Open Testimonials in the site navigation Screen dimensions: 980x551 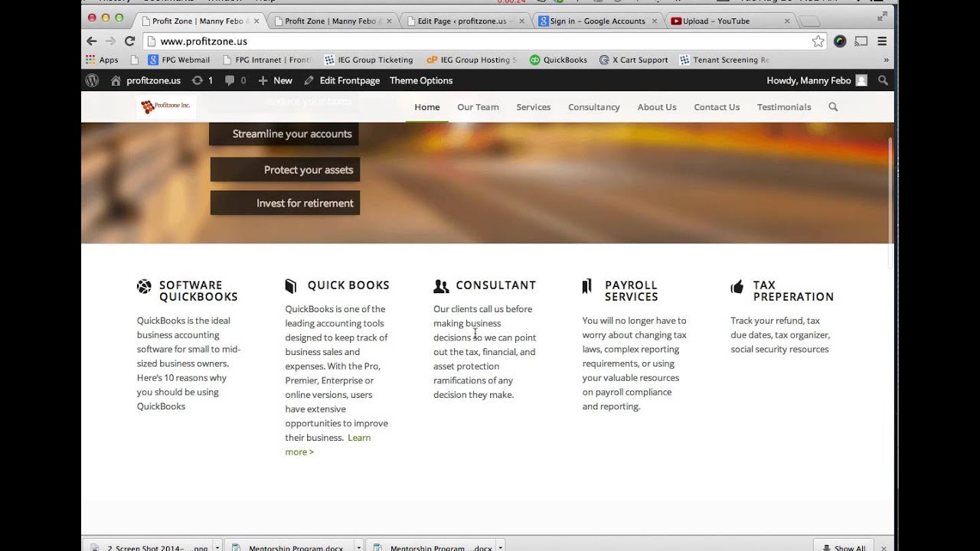coord(784,107)
